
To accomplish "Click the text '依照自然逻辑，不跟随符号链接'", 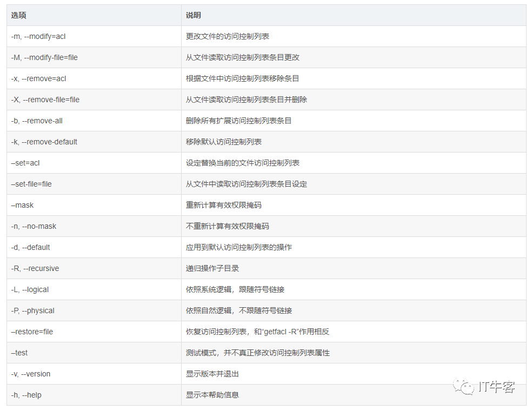I will click(x=239, y=310).
